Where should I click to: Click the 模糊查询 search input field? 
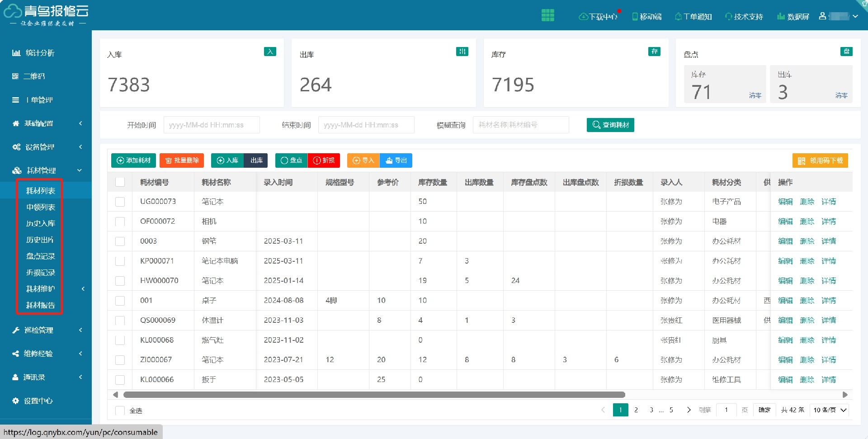(x=520, y=125)
